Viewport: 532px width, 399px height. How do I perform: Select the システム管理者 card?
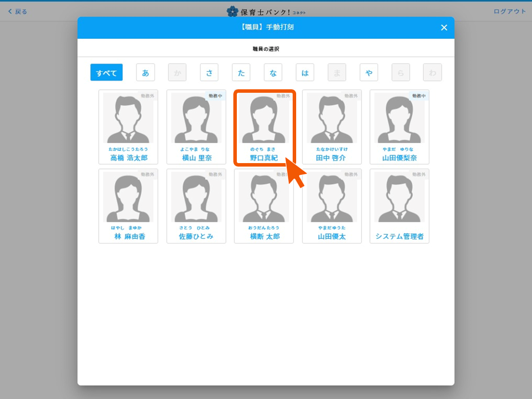(x=399, y=205)
